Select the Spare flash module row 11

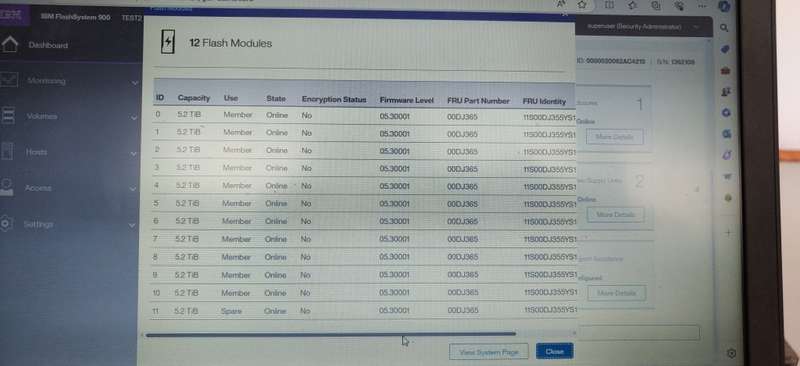click(365, 311)
